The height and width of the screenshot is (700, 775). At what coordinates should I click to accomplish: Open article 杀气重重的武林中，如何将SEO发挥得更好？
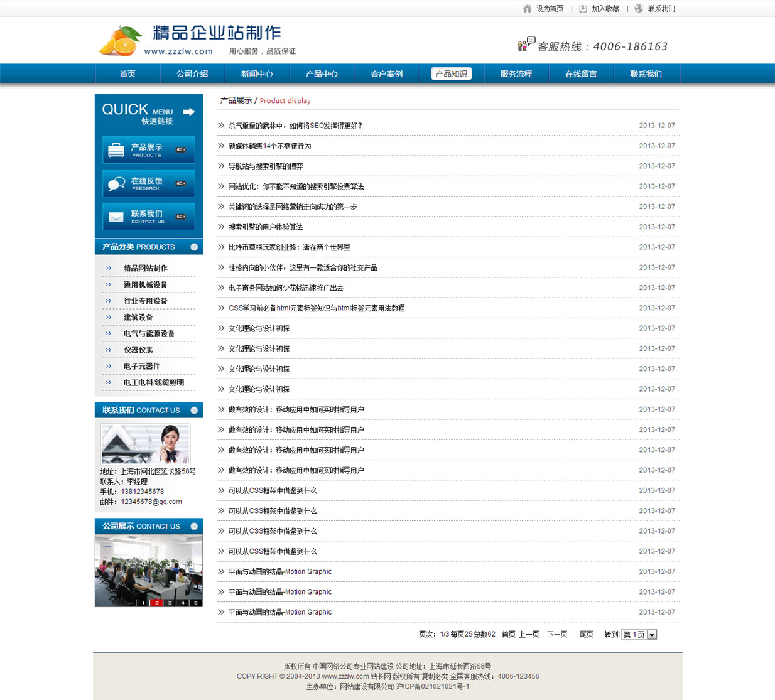click(x=295, y=126)
